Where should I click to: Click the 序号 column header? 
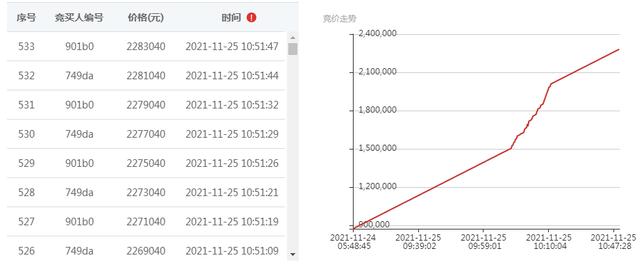point(26,17)
